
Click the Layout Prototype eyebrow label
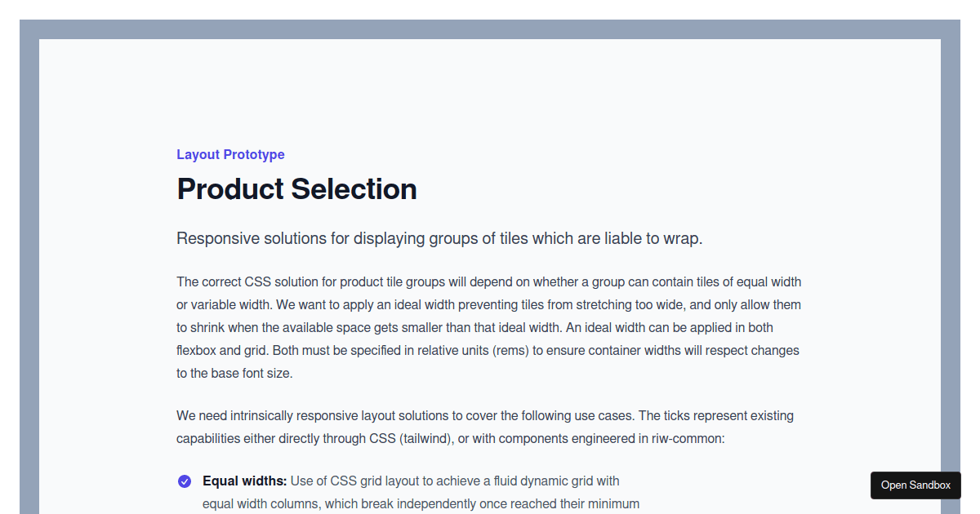(230, 154)
